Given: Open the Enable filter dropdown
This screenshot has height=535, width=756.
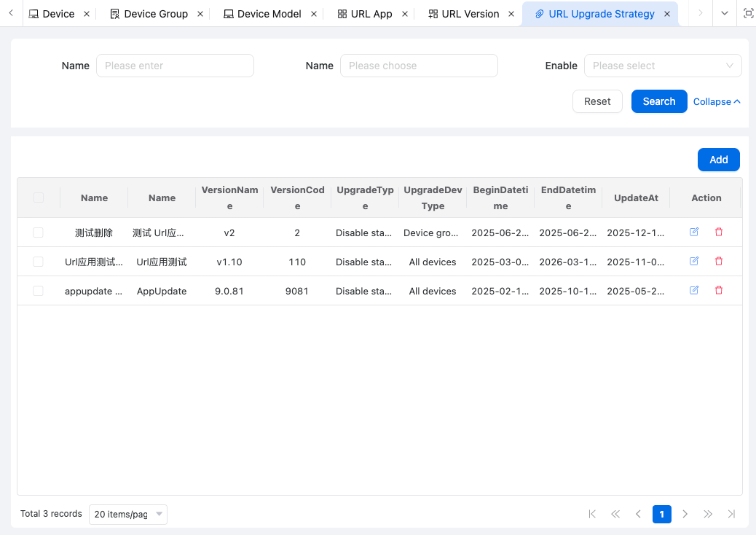Looking at the screenshot, I should pos(662,66).
